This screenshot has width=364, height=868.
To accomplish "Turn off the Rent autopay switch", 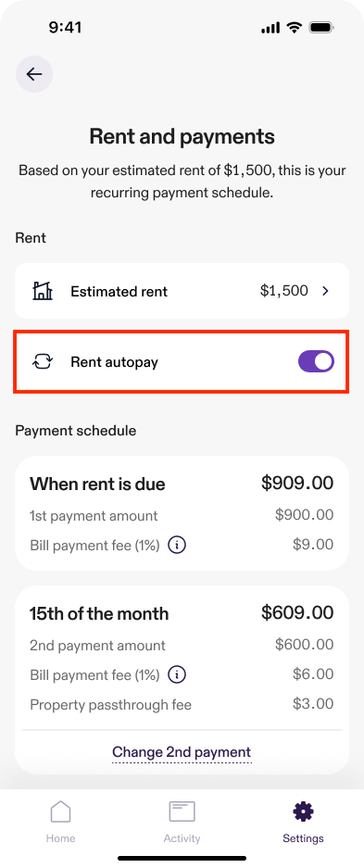I will 316,362.
